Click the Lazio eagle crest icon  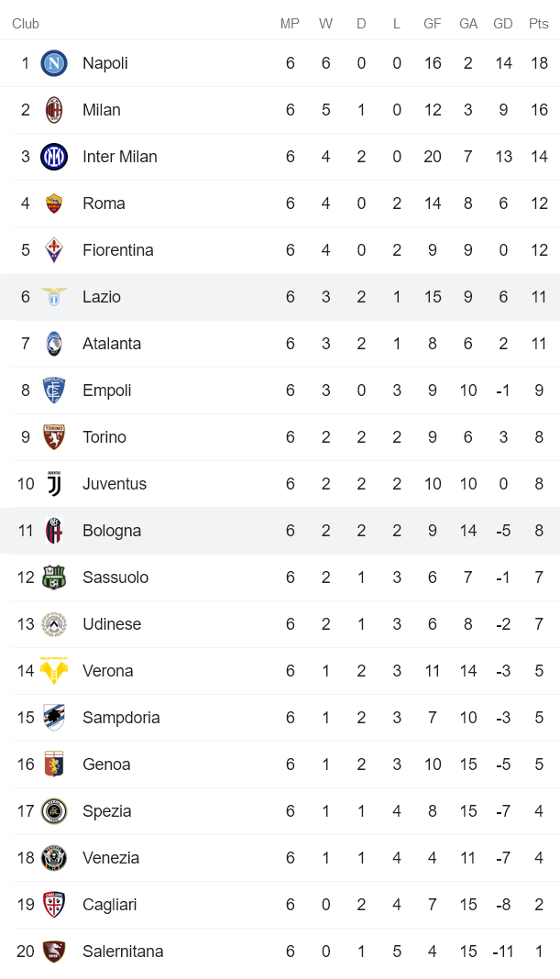54,297
